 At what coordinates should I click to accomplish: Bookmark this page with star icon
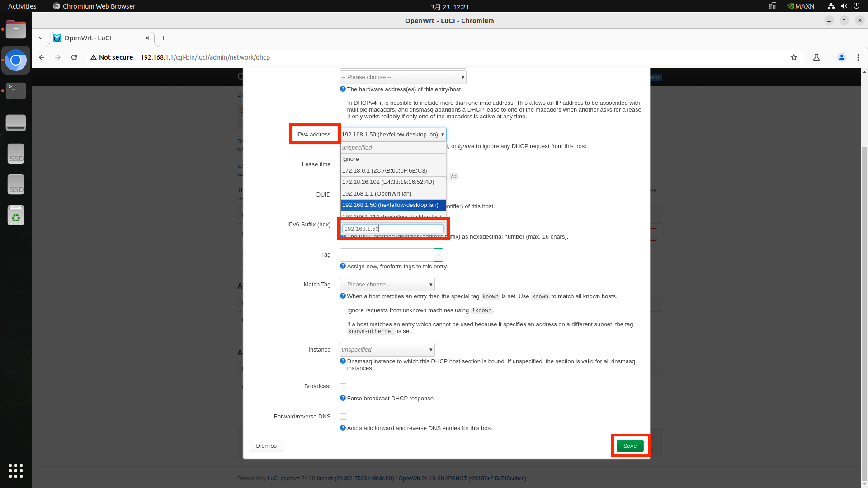click(794, 57)
